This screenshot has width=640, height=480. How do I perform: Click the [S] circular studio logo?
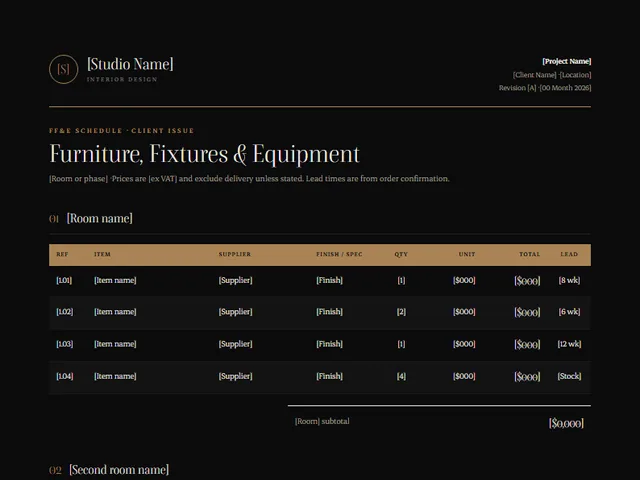(x=64, y=69)
